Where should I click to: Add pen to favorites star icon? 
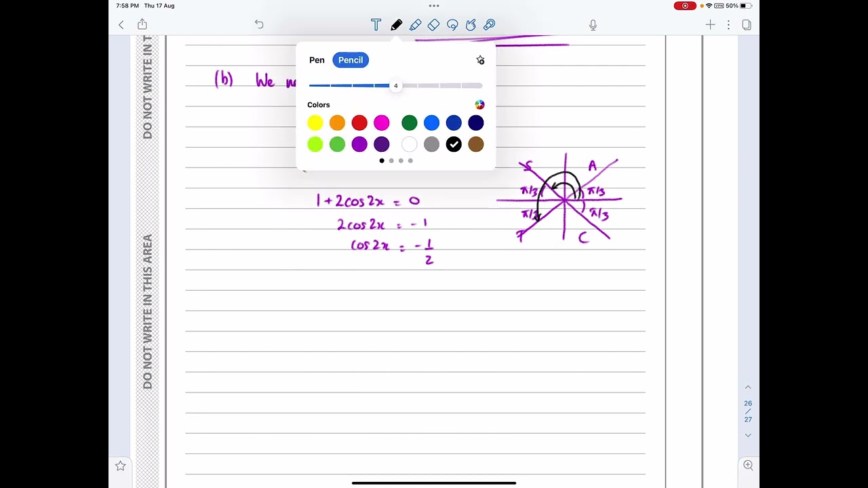(480, 60)
